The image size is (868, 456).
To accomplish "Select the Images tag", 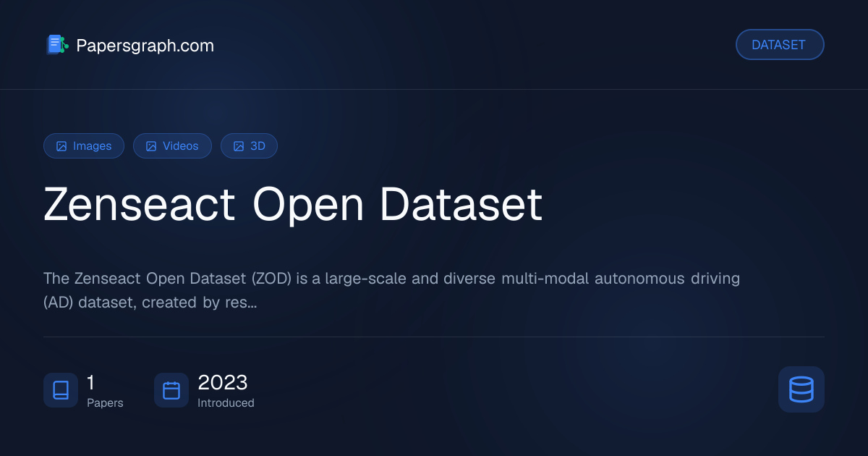I will 84,146.
